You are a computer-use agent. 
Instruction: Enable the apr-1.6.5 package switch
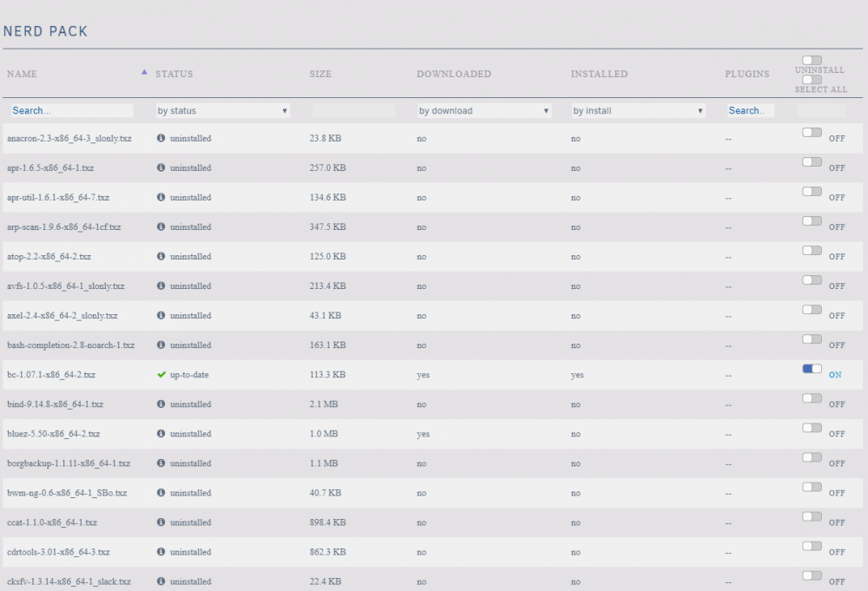click(x=812, y=161)
